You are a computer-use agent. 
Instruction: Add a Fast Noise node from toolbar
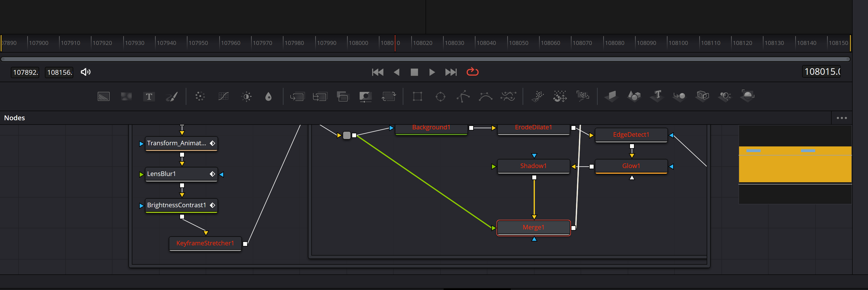click(x=126, y=97)
